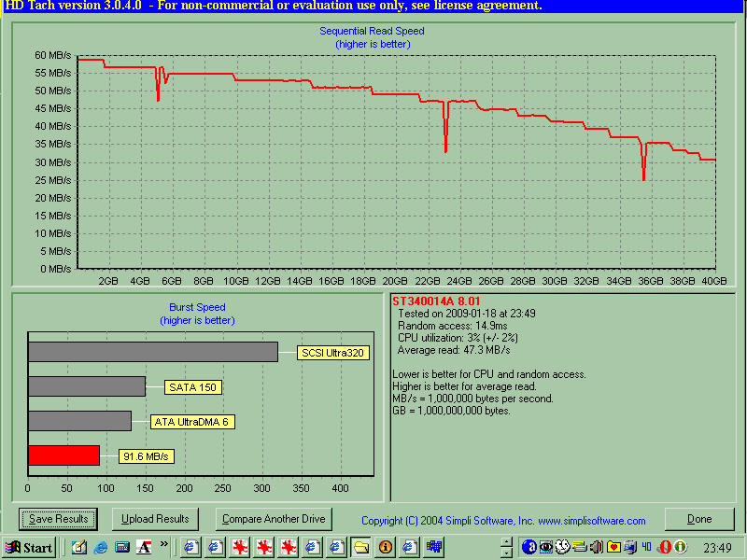
Task: Select the SCSI Ultra320 label
Action: click(x=333, y=353)
